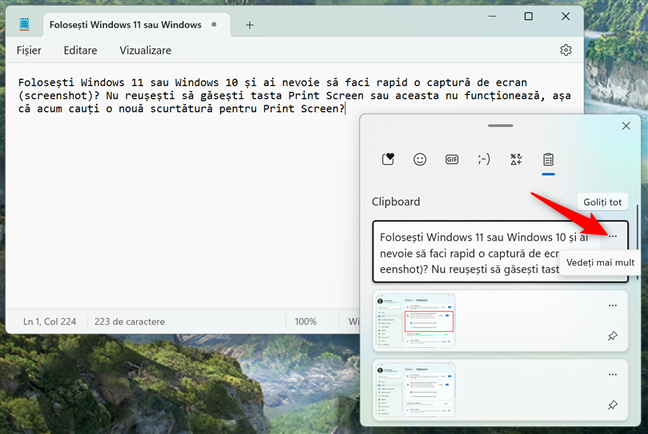
Task: Click the Ln 1, Col 224 status entry
Action: coord(50,322)
